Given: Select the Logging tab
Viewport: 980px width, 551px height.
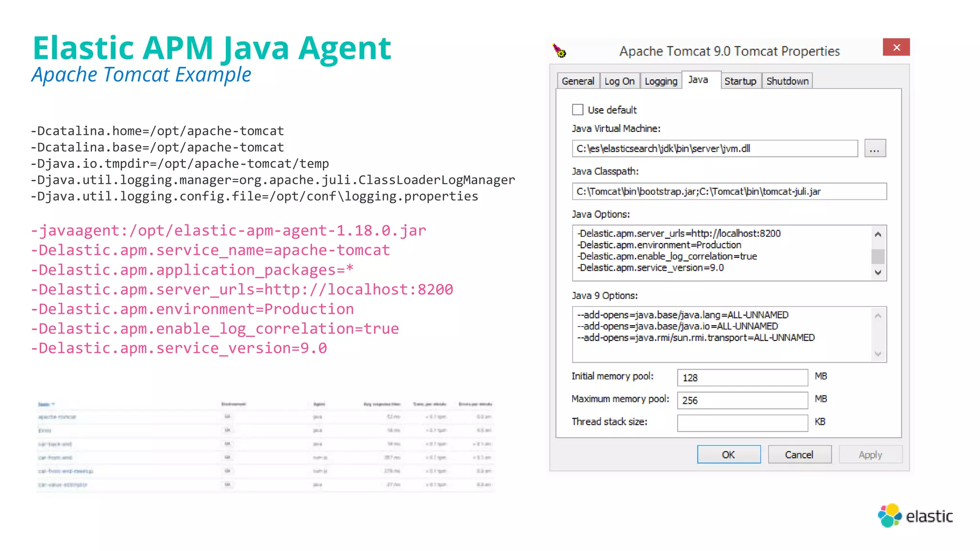Looking at the screenshot, I should [661, 81].
